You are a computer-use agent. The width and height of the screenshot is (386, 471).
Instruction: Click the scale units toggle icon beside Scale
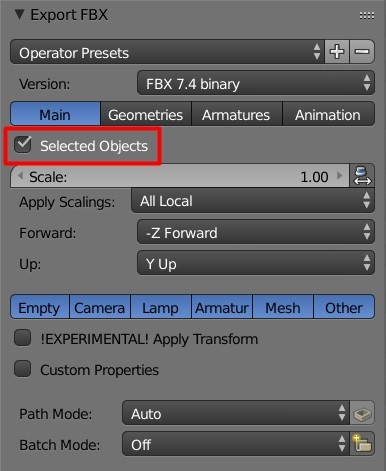pyautogui.click(x=362, y=176)
